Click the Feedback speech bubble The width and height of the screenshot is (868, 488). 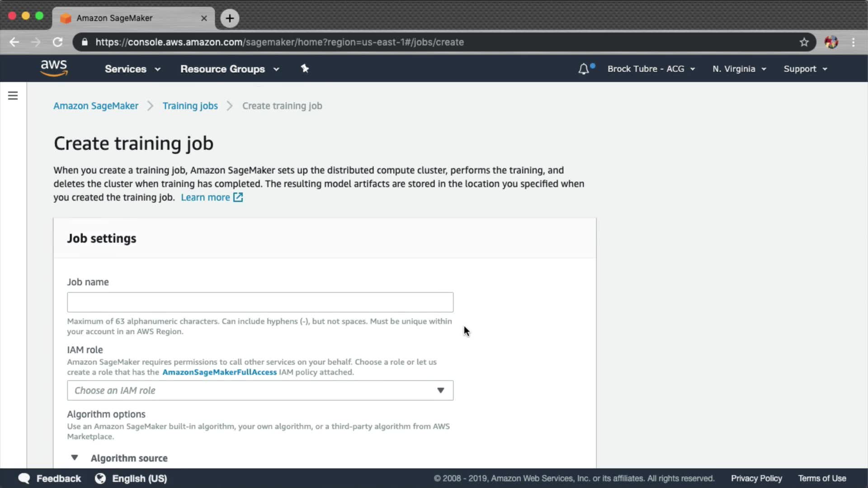[24, 478]
